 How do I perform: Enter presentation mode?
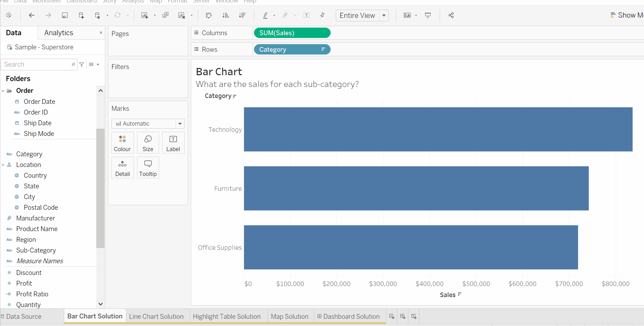[x=428, y=15]
